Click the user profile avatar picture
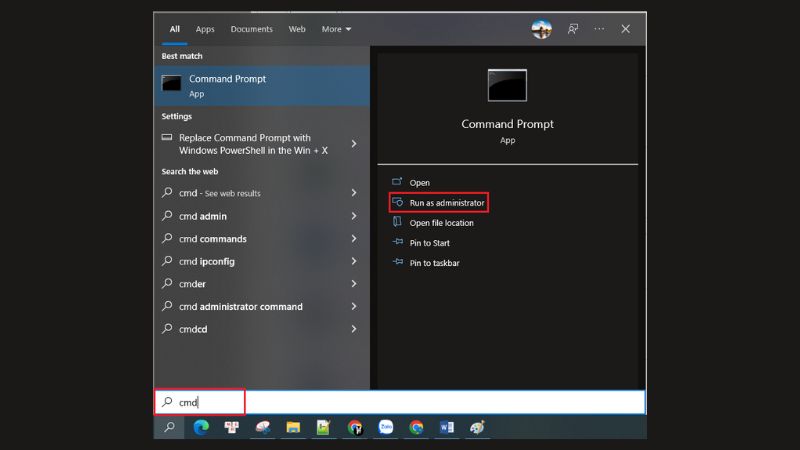Screen dimensions: 800x450 [542, 29]
